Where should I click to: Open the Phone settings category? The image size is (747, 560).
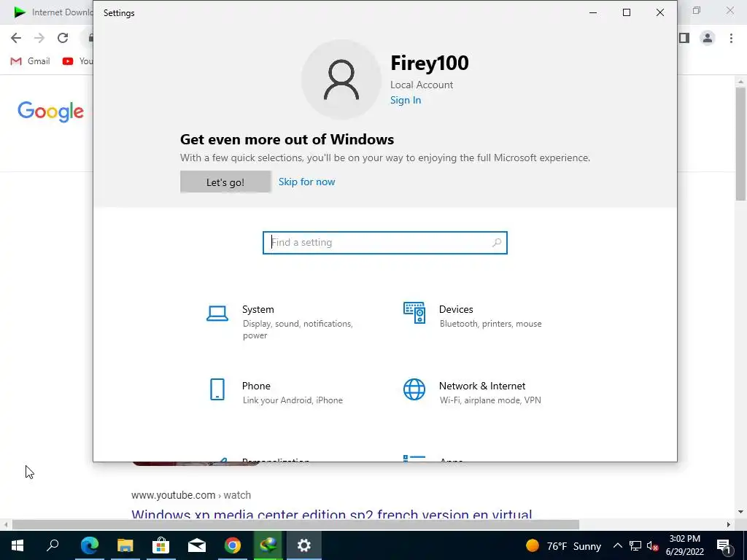point(275,392)
